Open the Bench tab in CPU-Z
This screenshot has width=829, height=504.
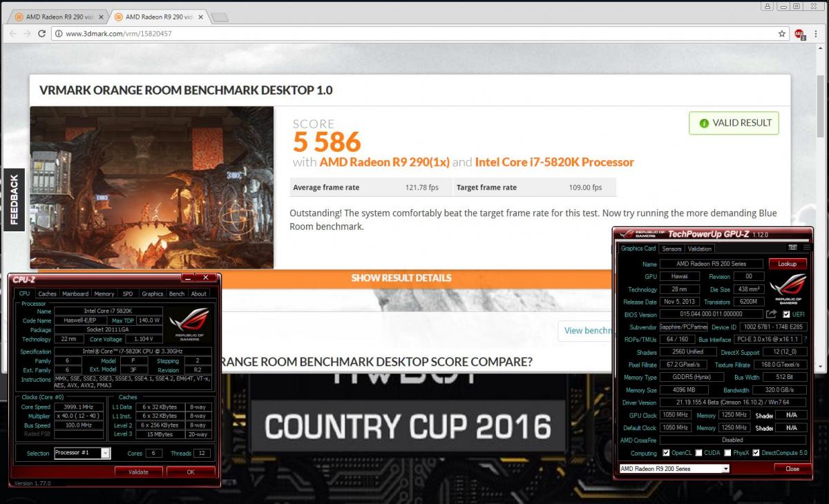[177, 293]
